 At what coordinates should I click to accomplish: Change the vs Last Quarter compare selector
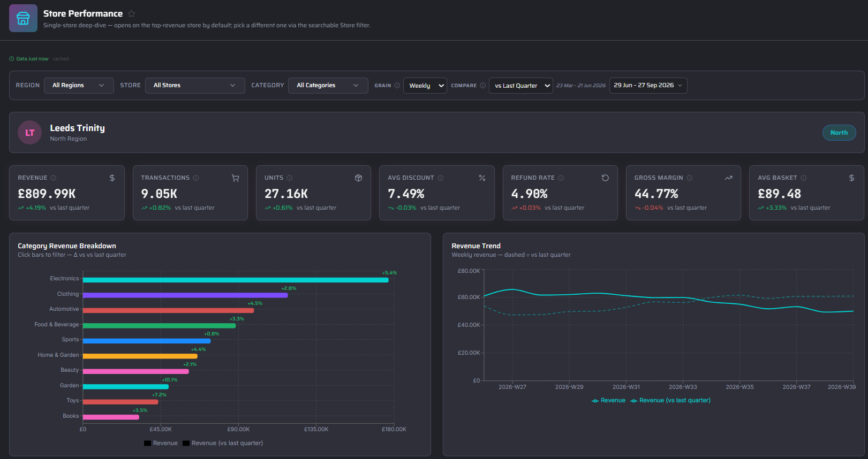tap(520, 86)
